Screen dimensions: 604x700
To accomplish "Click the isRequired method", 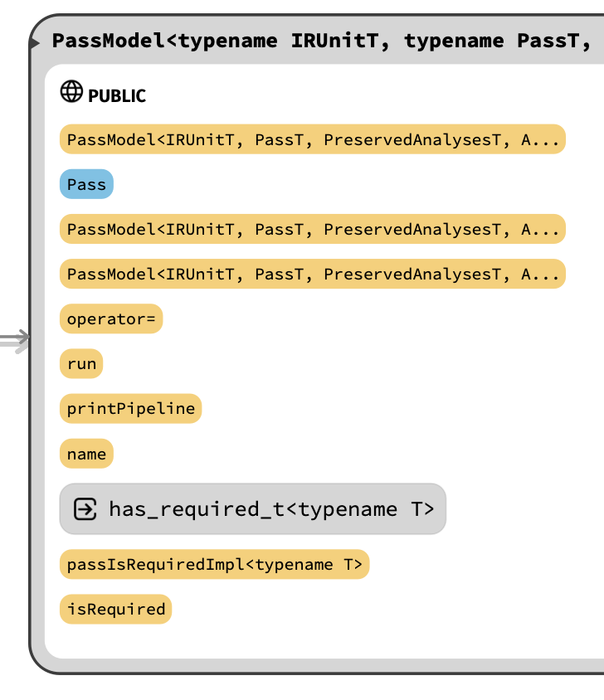I will [115, 610].
